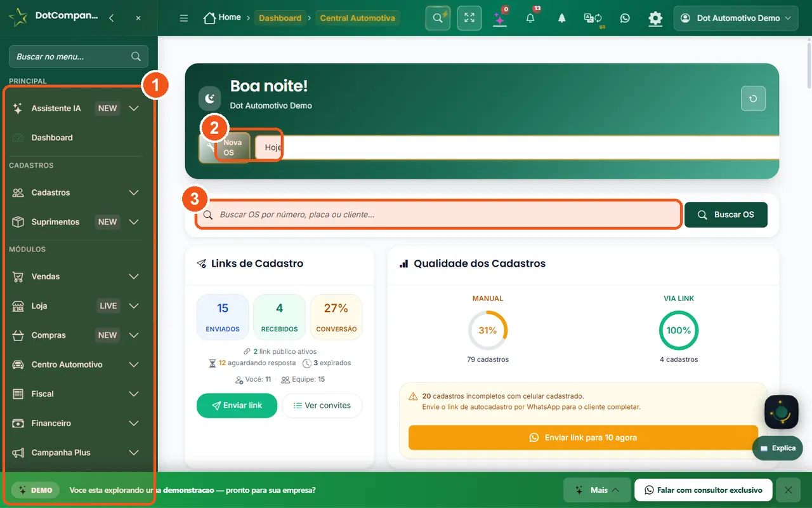Expand the Fiscal menu chevron
This screenshot has width=812, height=508.
134,394
